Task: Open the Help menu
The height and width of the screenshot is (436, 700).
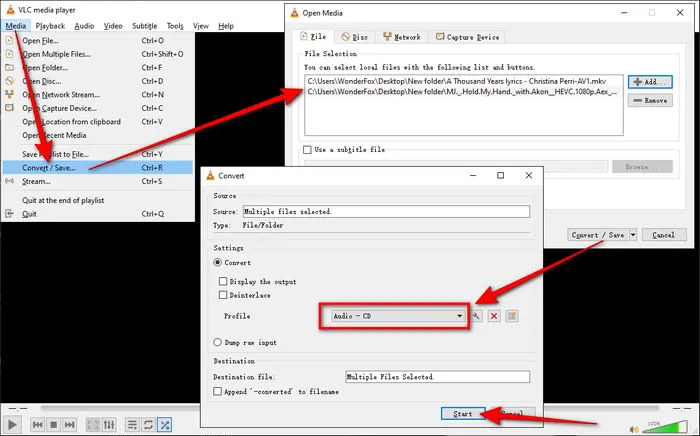Action: coord(226,26)
